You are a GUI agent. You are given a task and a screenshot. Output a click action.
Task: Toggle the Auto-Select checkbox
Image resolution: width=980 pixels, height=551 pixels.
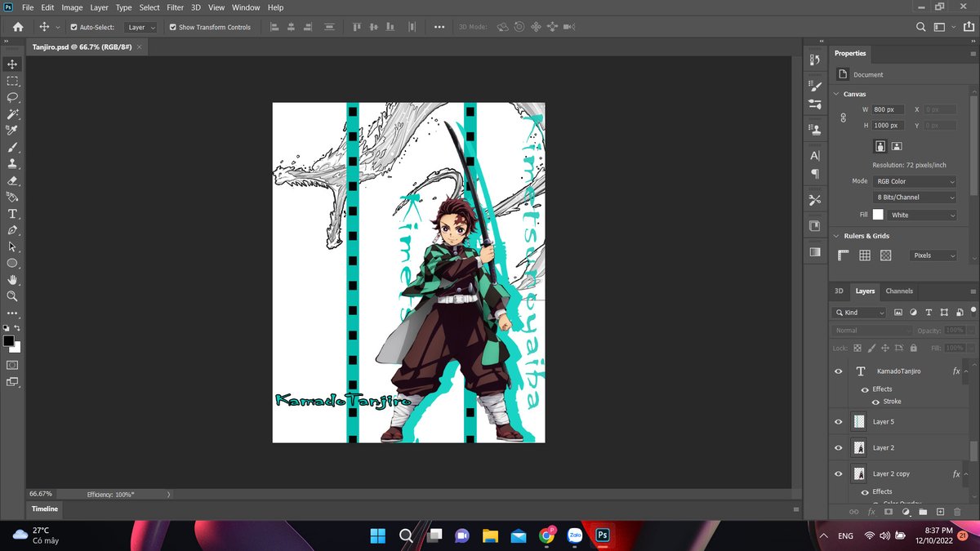coord(73,27)
